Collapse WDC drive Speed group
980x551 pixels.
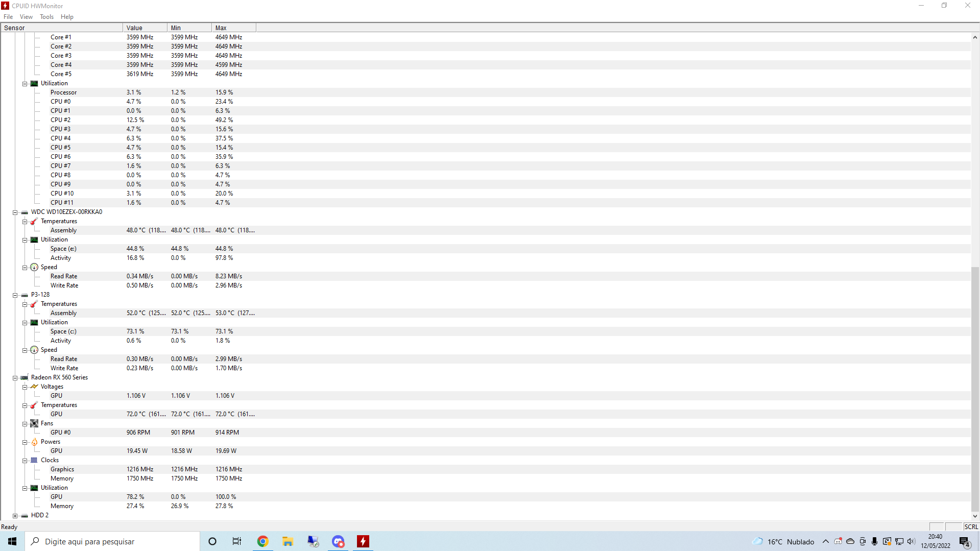click(x=25, y=268)
